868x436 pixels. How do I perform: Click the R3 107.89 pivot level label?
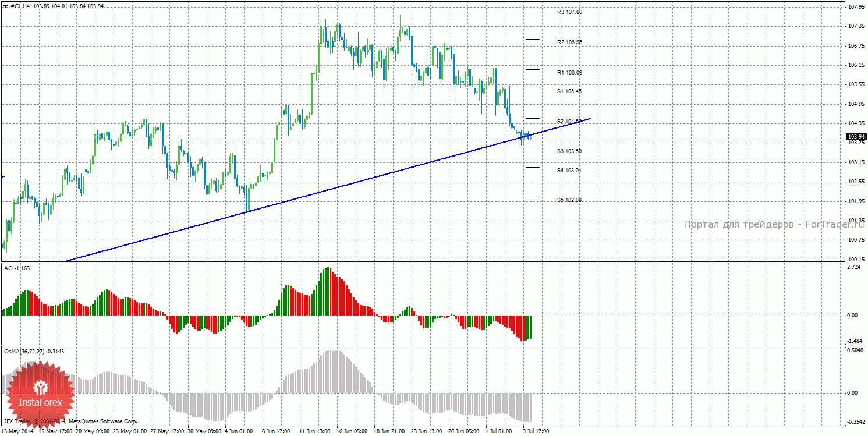point(569,12)
